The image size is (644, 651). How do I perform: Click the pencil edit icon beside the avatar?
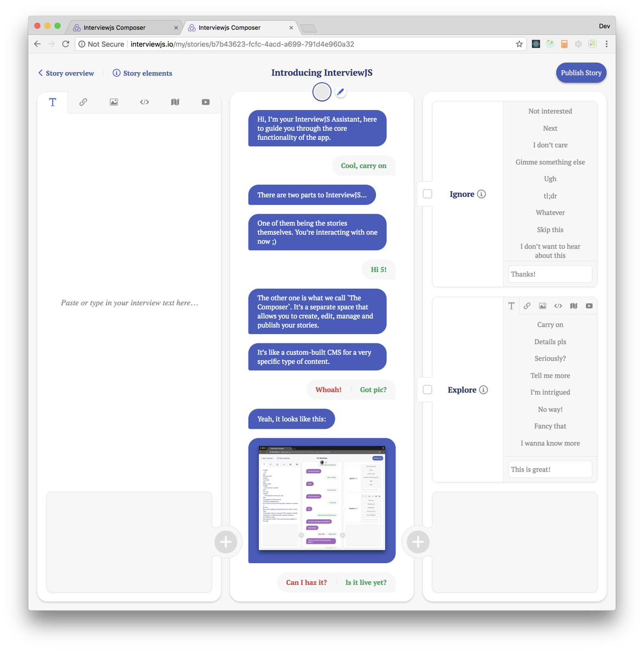(340, 92)
